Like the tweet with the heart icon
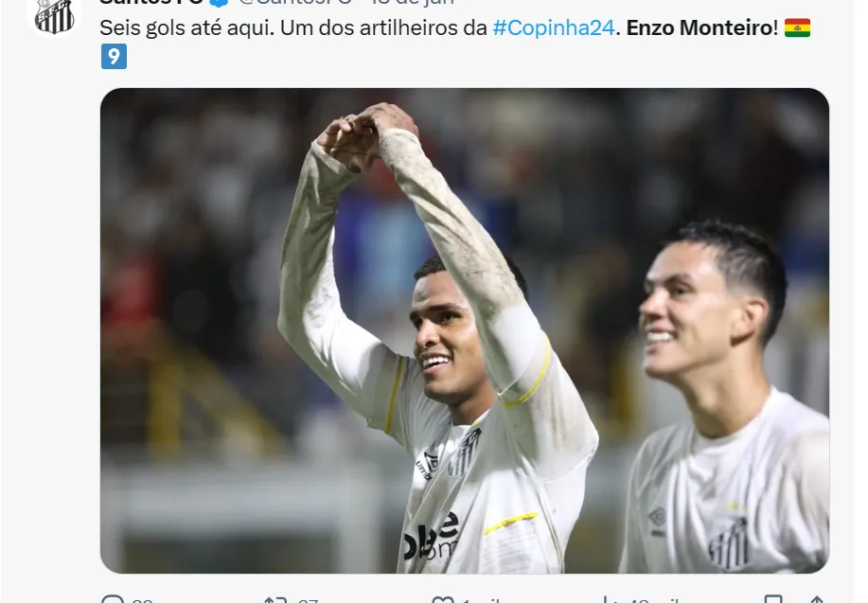 (x=442, y=599)
